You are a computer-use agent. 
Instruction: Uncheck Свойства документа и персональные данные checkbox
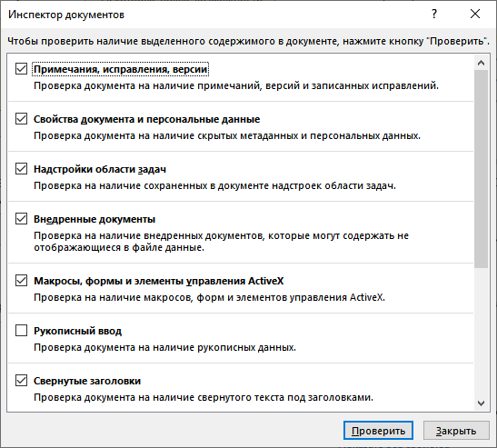(x=21, y=119)
